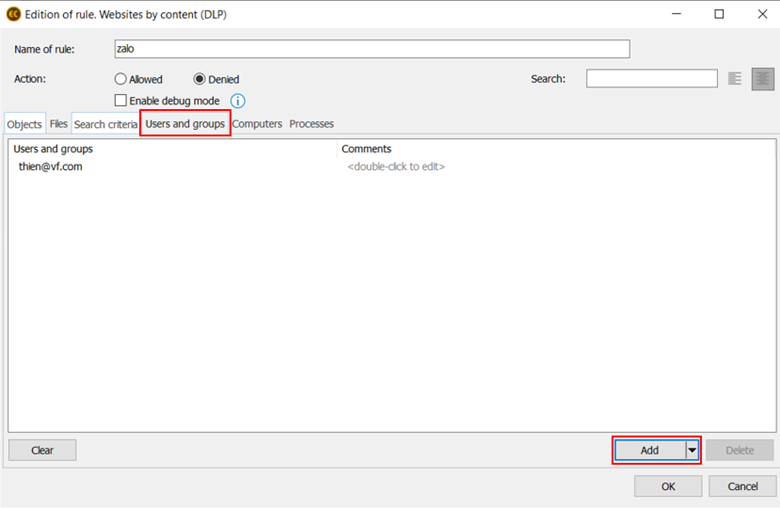Open the Add button dropdown arrow
This screenshot has width=780, height=508.
pos(691,450)
